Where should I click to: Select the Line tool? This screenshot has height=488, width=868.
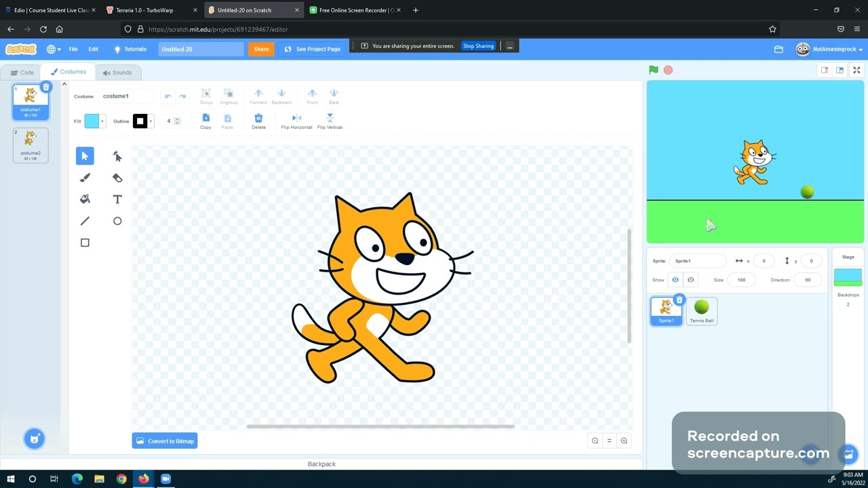(x=85, y=221)
